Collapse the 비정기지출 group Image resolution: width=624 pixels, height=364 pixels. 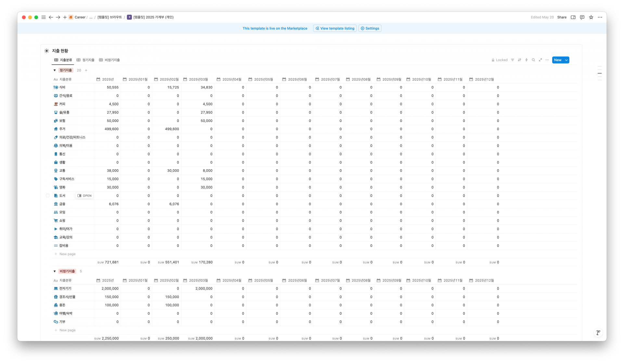tap(55, 271)
